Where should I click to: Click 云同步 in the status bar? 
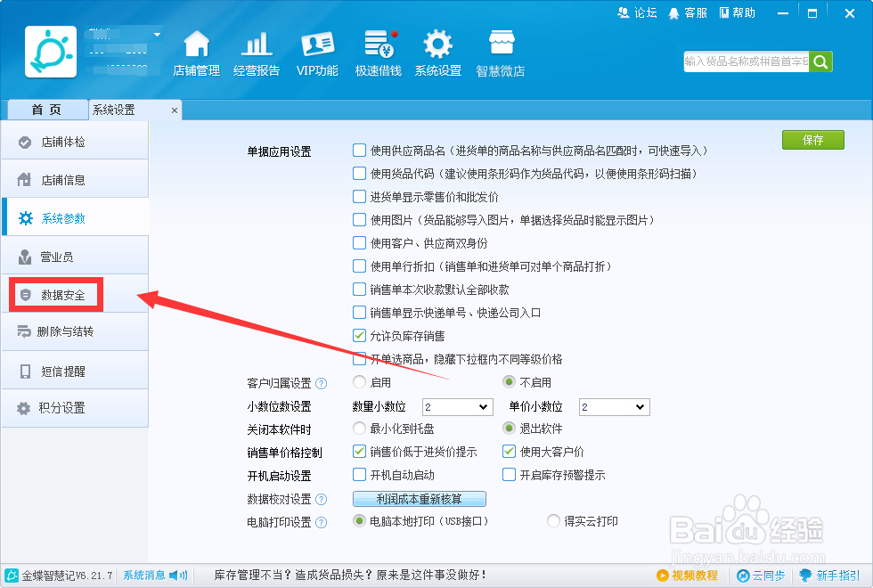coord(761,576)
